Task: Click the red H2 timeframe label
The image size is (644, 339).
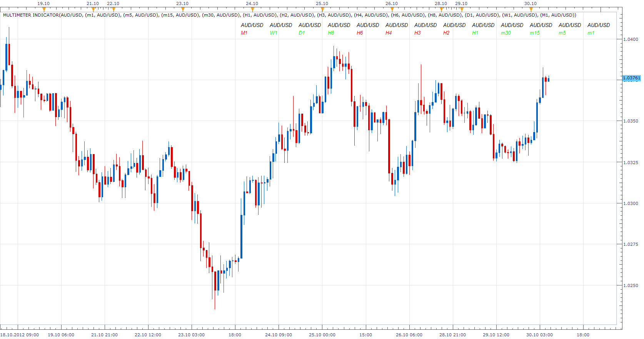Action: (446, 33)
